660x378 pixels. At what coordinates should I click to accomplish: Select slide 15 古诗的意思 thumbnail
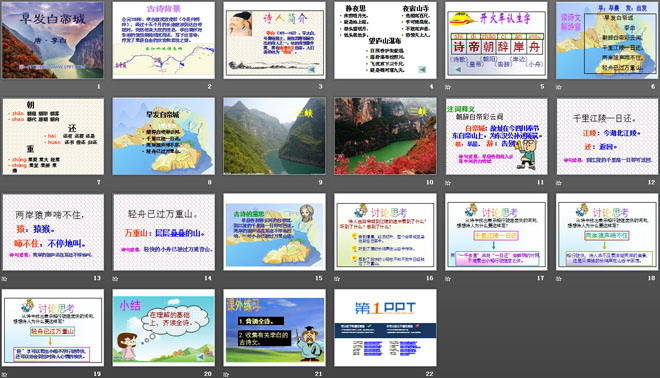coord(274,232)
